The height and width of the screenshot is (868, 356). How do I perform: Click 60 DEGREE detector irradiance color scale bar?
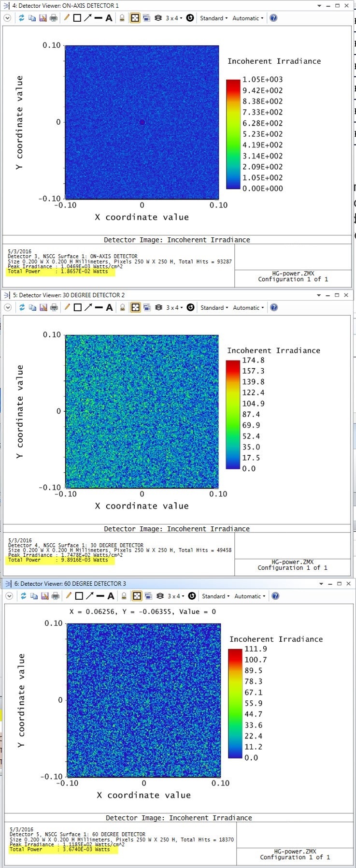pos(235,703)
